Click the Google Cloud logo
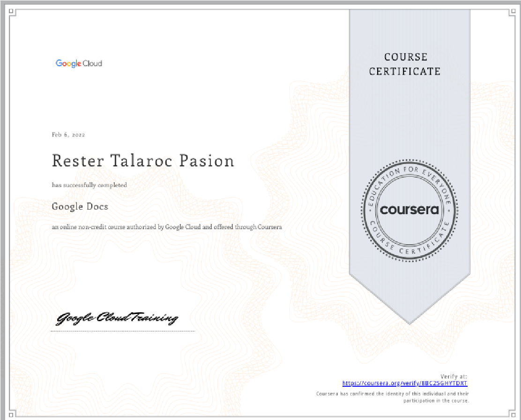The height and width of the screenshot is (420, 521). [x=79, y=63]
